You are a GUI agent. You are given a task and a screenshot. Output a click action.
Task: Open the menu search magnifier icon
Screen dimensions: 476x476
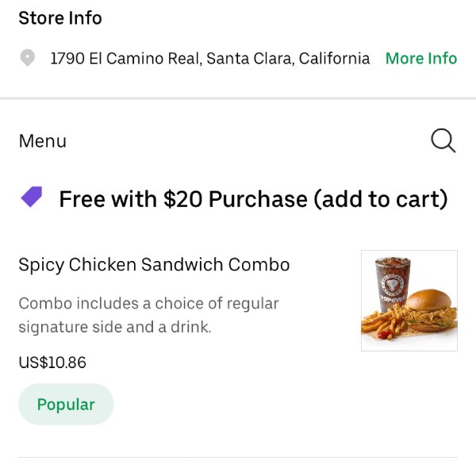click(443, 140)
